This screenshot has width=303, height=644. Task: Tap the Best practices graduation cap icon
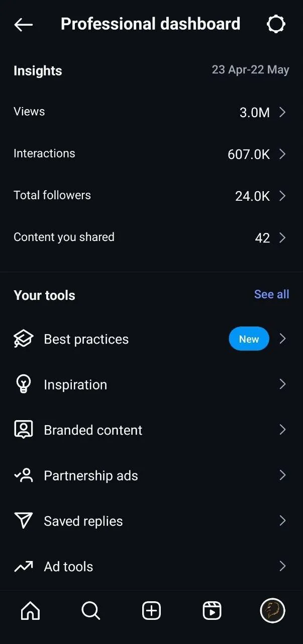click(24, 339)
